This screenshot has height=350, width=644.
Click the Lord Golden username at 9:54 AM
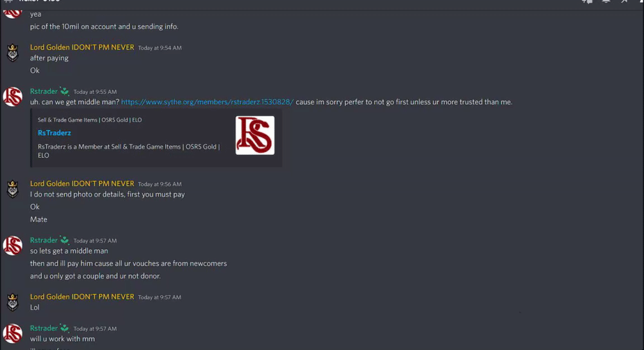point(82,47)
